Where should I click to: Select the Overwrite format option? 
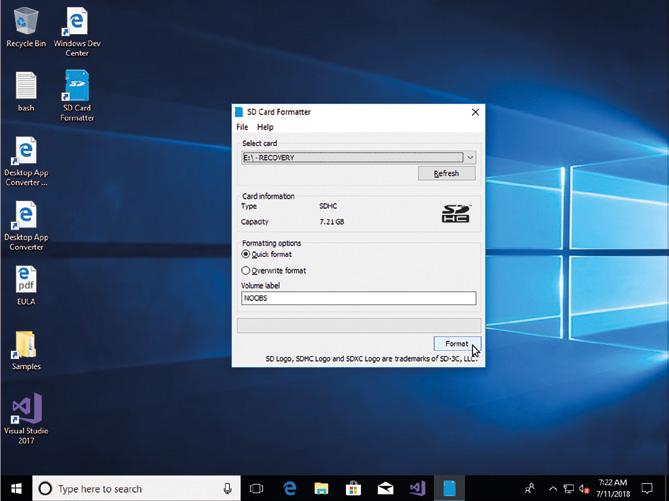[273, 271]
